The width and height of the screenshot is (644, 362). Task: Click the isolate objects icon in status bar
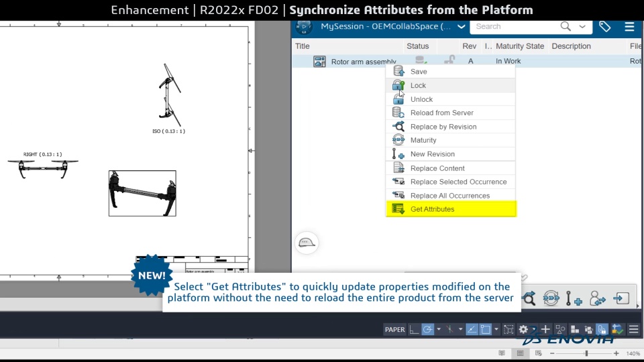[x=588, y=330]
